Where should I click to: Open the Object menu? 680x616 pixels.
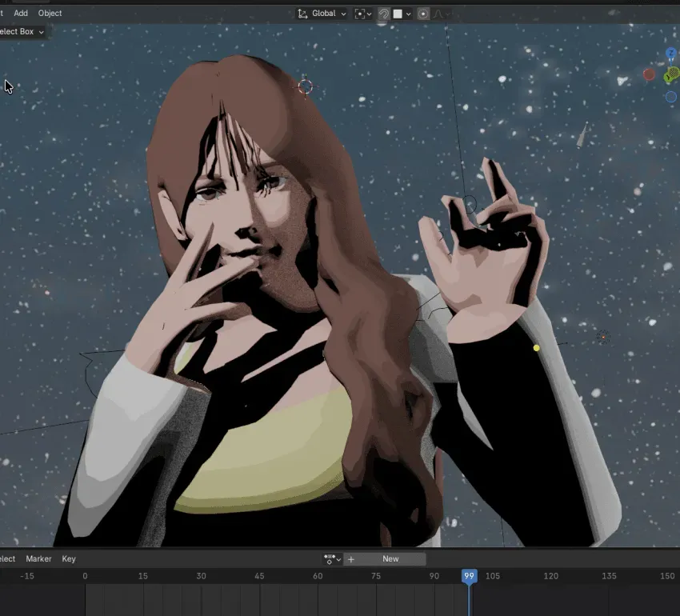point(50,13)
